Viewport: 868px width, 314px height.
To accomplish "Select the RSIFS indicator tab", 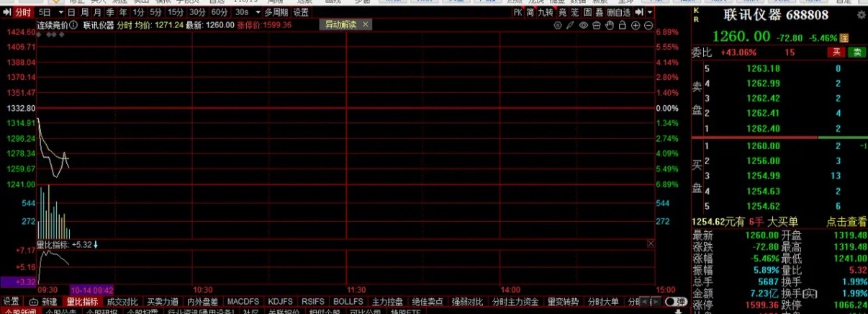I will (x=313, y=301).
